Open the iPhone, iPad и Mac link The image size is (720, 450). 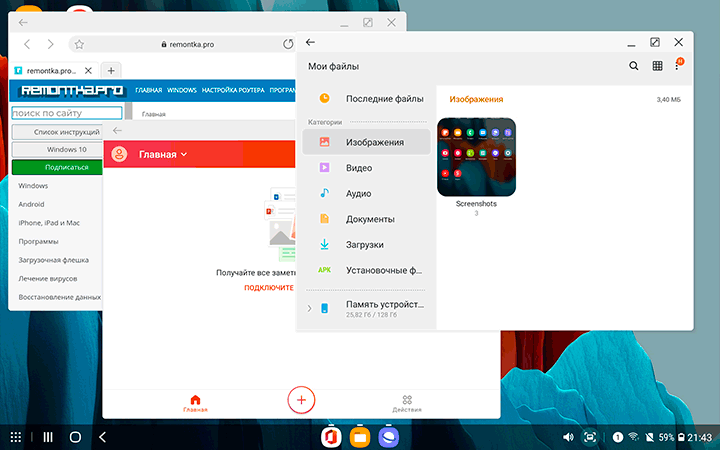coord(49,223)
